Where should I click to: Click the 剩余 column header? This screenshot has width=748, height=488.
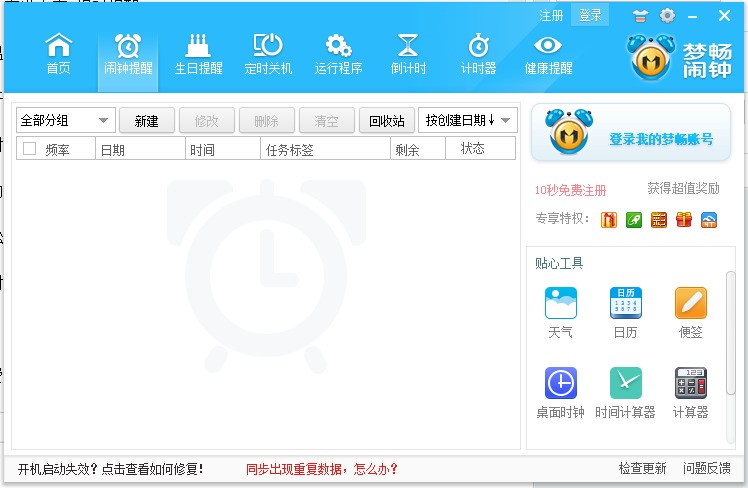coord(418,148)
